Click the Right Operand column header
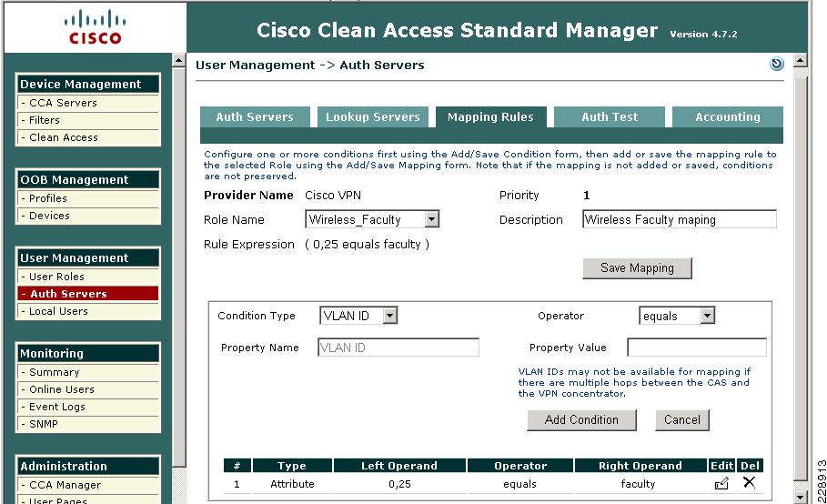The width and height of the screenshot is (827, 504). tap(640, 466)
